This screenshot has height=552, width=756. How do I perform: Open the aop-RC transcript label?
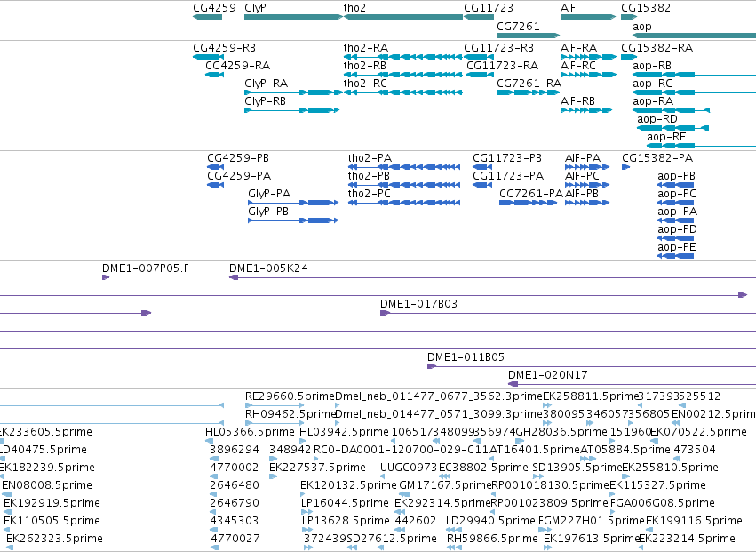point(652,84)
